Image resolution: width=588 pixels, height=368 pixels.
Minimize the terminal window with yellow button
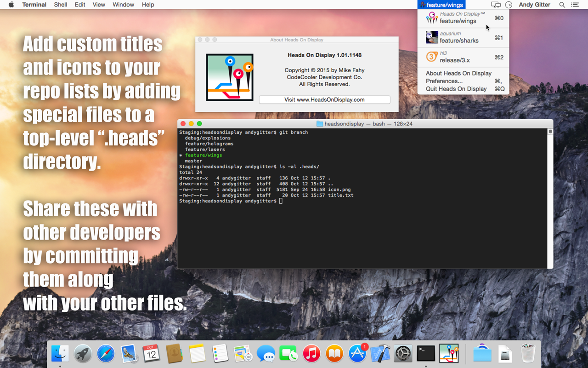tap(191, 124)
